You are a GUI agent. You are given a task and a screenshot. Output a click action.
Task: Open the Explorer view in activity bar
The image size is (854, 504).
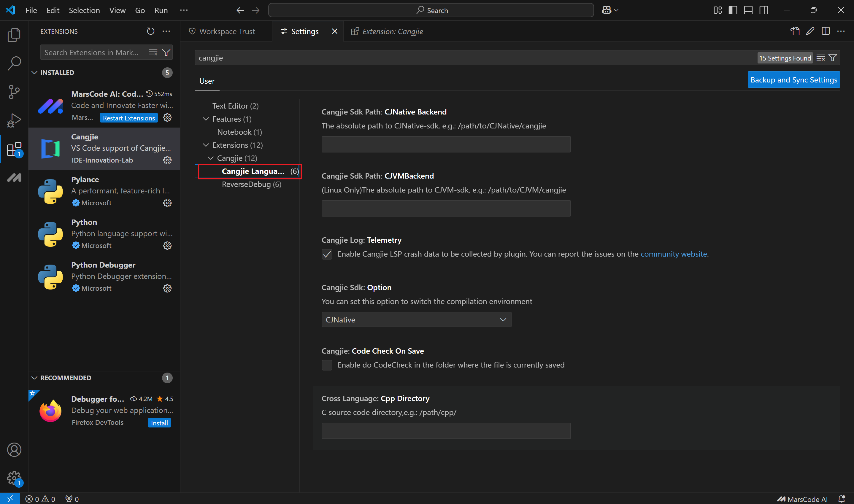point(14,35)
